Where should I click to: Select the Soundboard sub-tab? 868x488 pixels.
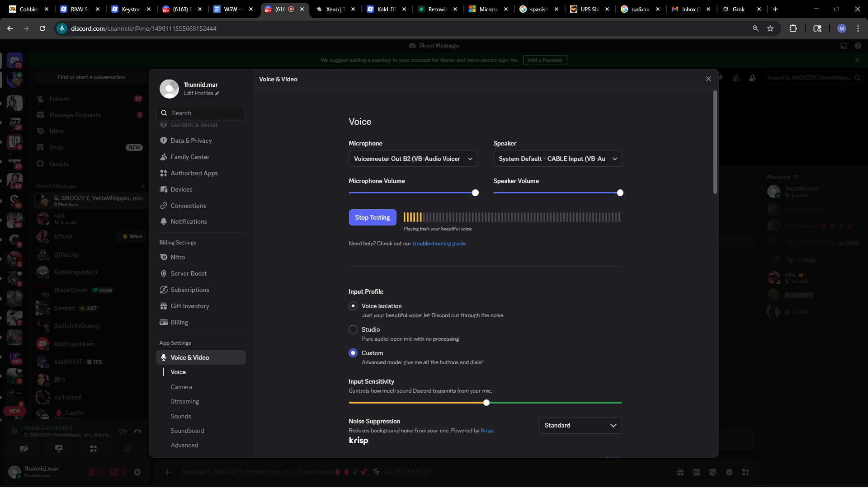[187, 431]
